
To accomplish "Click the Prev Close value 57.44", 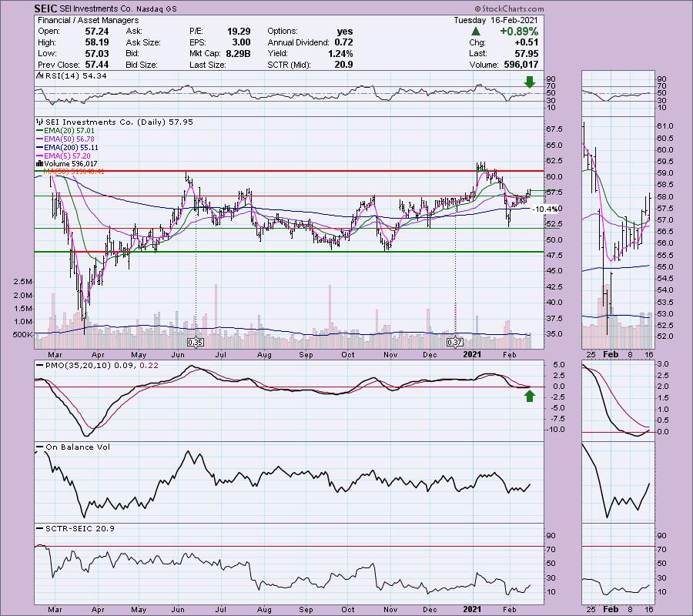I will coord(97,65).
